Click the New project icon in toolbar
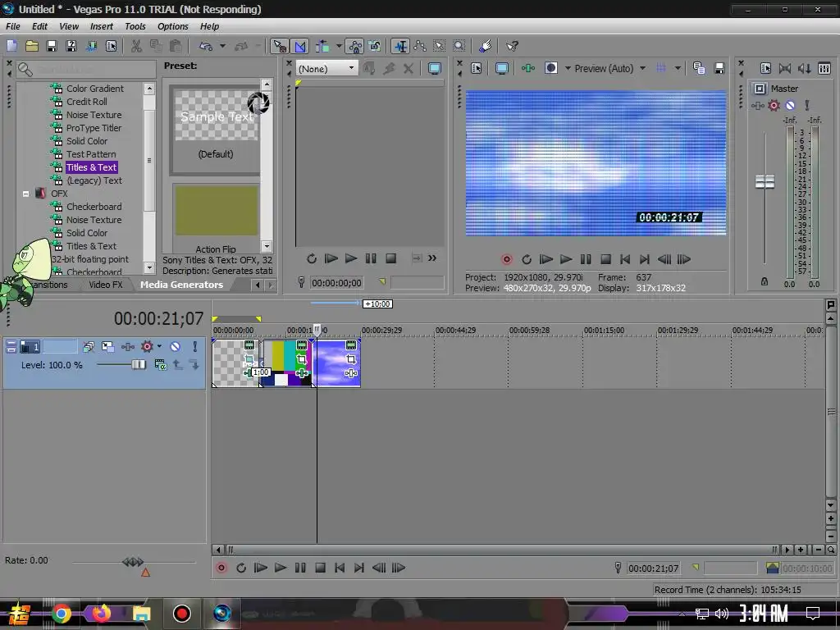 tap(11, 46)
